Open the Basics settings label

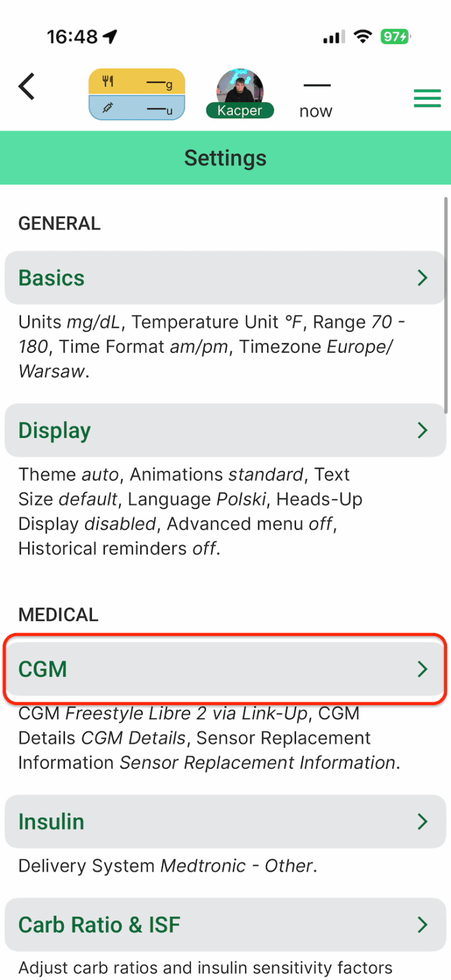(x=51, y=278)
